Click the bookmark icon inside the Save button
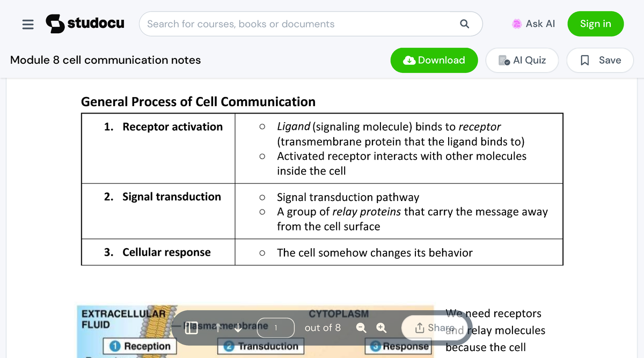644x358 pixels. [585, 60]
